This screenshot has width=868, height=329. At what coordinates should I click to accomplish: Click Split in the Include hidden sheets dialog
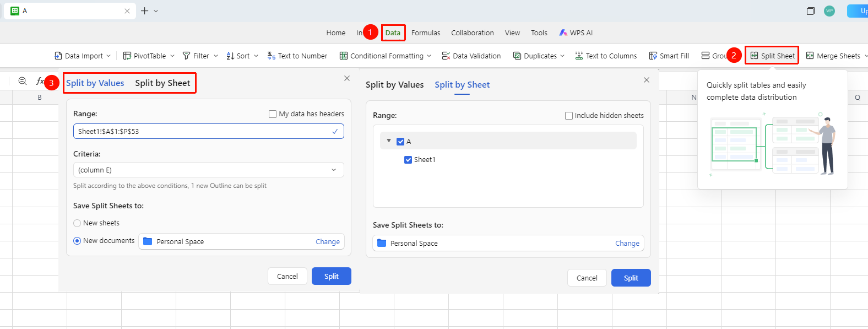click(x=631, y=278)
